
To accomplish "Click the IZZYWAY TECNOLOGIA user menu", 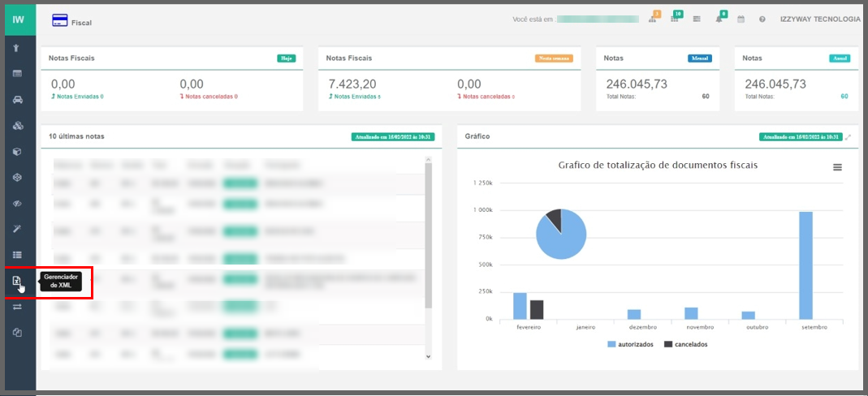I will 820,19.
